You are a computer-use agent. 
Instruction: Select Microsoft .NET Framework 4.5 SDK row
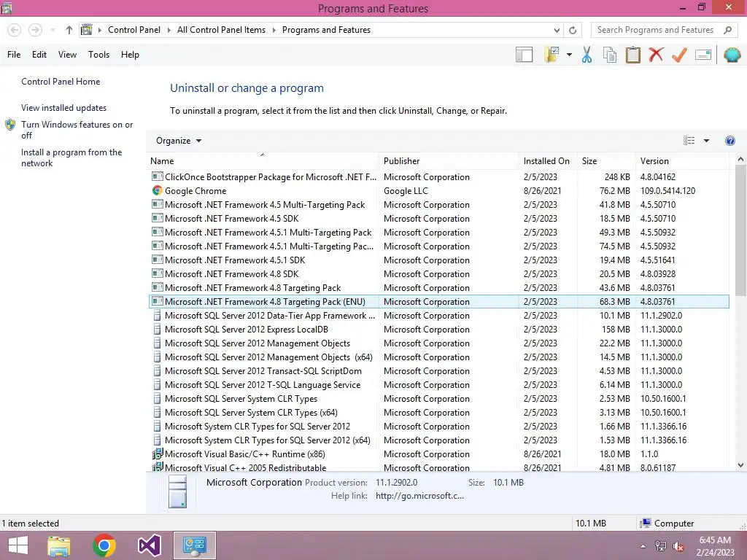[x=438, y=219]
